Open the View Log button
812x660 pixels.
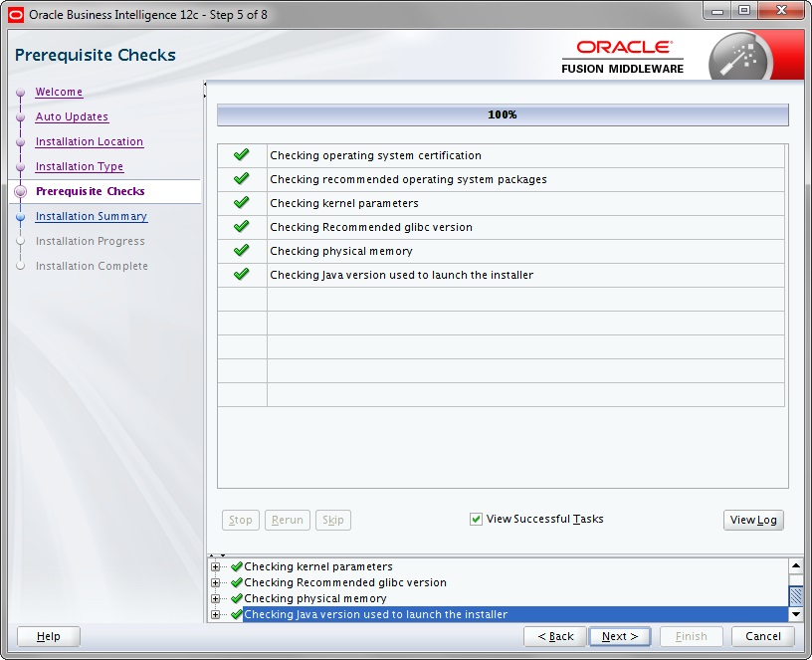pyautogui.click(x=753, y=520)
